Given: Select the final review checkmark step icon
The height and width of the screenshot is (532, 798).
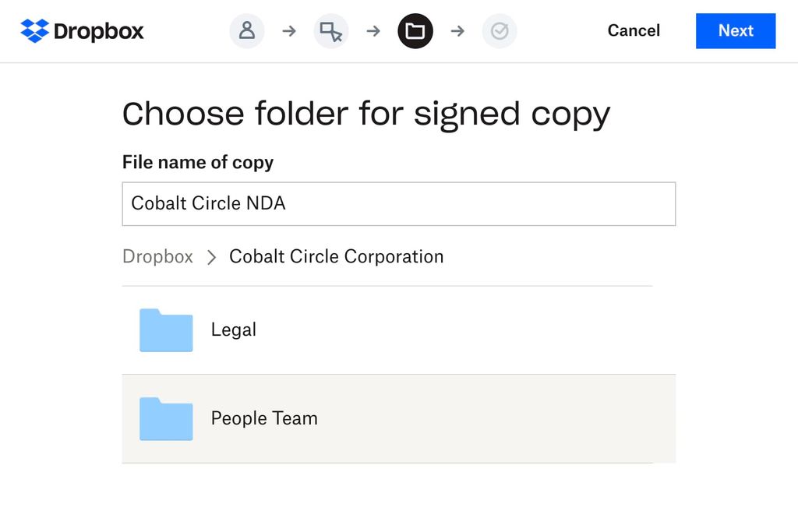Looking at the screenshot, I should pyautogui.click(x=500, y=31).
